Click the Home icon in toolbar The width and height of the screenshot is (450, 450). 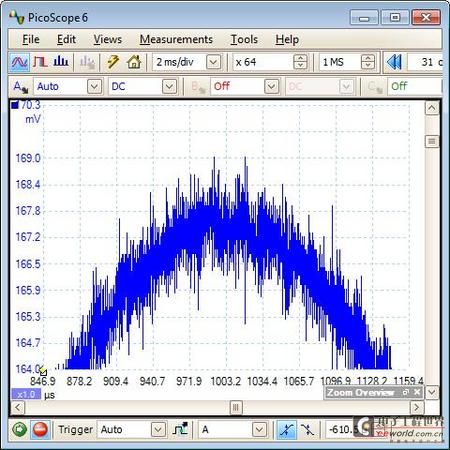tap(134, 62)
